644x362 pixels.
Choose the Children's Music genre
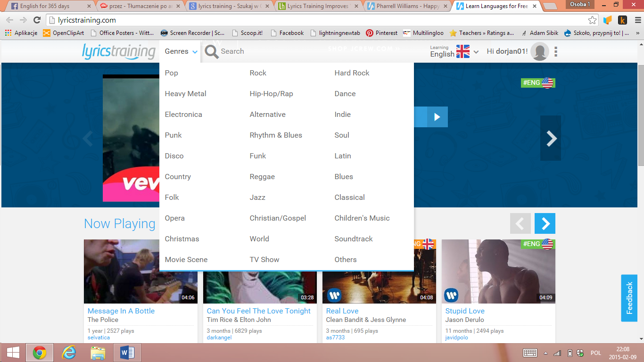click(x=362, y=218)
